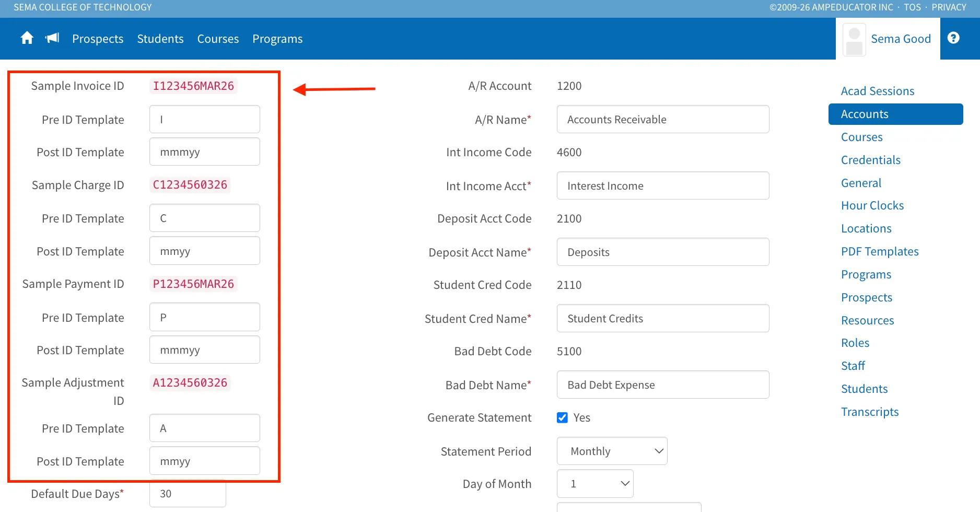Edit the Deposit Acct Name field

[663, 252]
